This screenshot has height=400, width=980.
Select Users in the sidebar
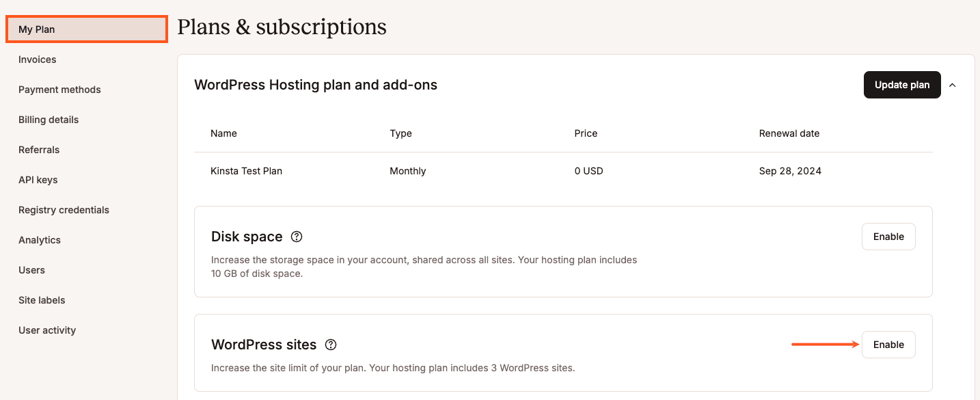31,270
